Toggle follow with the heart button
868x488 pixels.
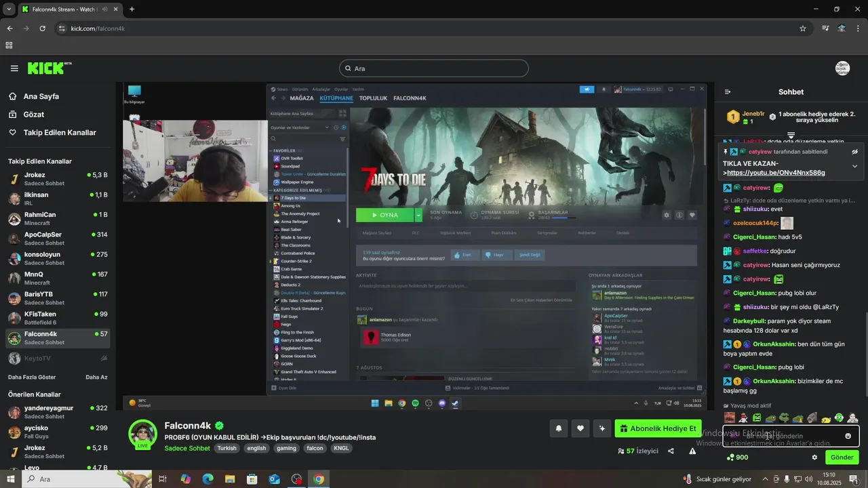tap(580, 428)
